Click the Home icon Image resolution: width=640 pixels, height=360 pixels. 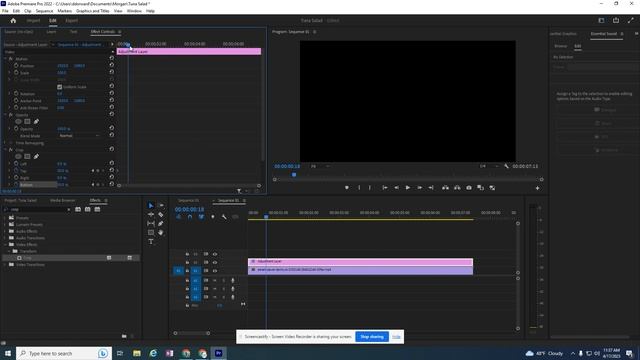pyautogui.click(x=13, y=20)
